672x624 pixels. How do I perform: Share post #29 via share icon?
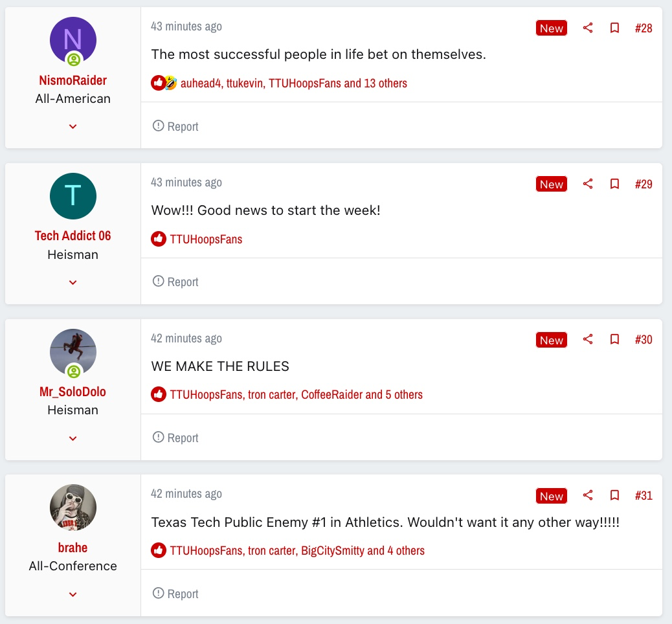click(588, 184)
